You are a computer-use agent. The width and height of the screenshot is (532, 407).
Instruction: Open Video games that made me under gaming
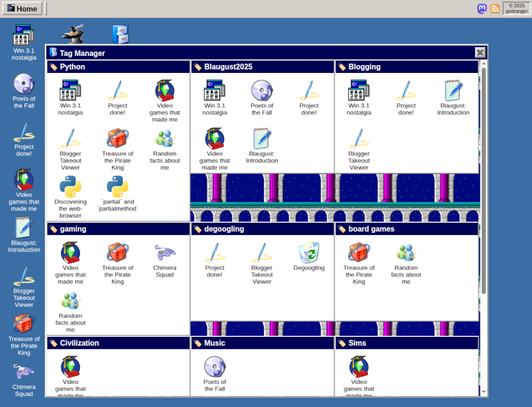tap(70, 263)
